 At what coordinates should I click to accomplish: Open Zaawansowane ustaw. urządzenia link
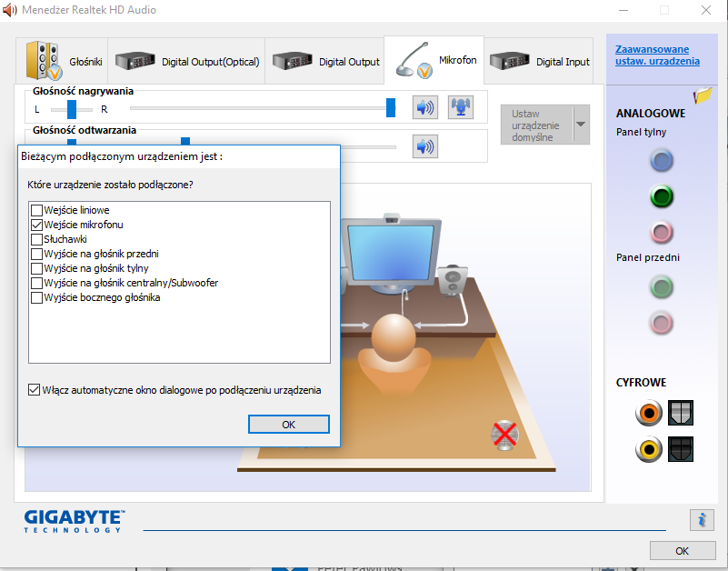coord(657,55)
